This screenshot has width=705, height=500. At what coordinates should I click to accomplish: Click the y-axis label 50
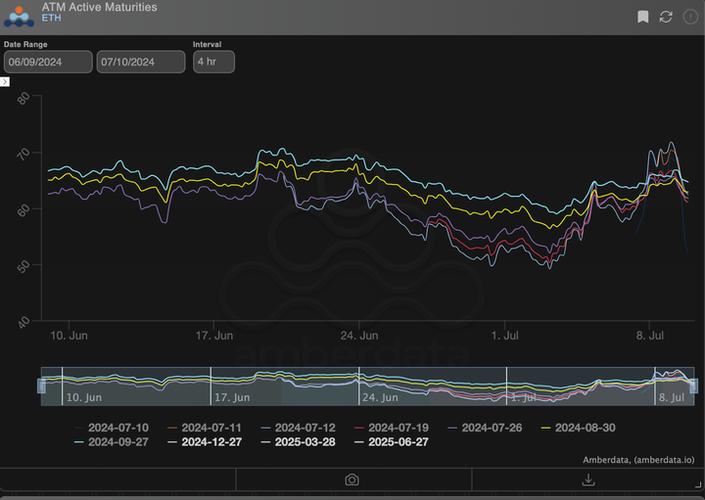point(23,266)
